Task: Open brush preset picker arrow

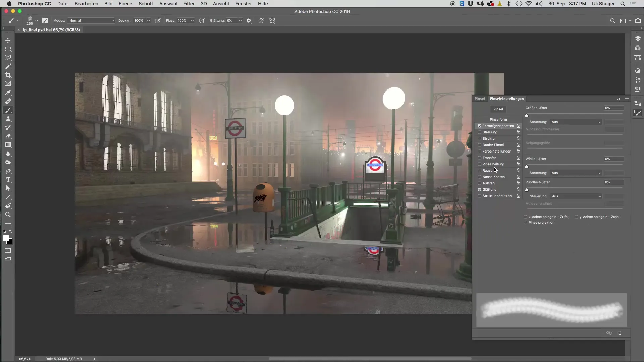Action: 36,21
